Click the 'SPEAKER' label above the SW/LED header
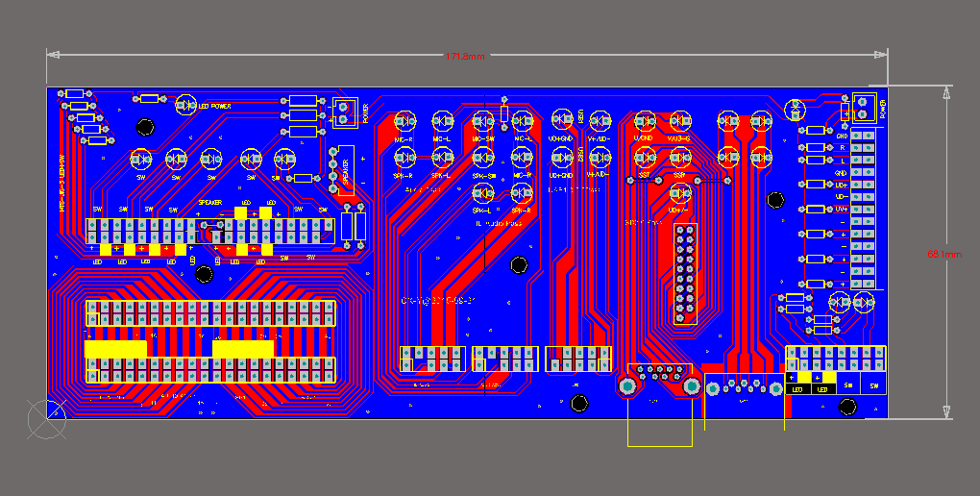 pyautogui.click(x=210, y=203)
